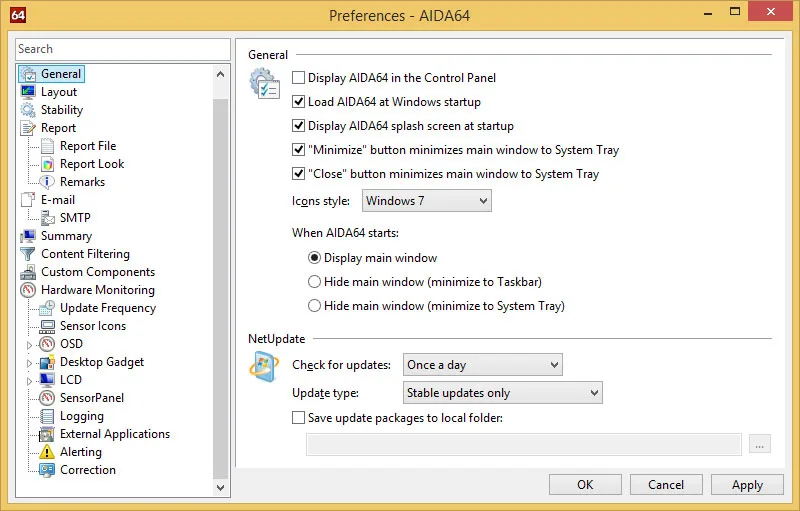Click the Layout monitor icon in sidebar
800x511 pixels.
tap(28, 92)
